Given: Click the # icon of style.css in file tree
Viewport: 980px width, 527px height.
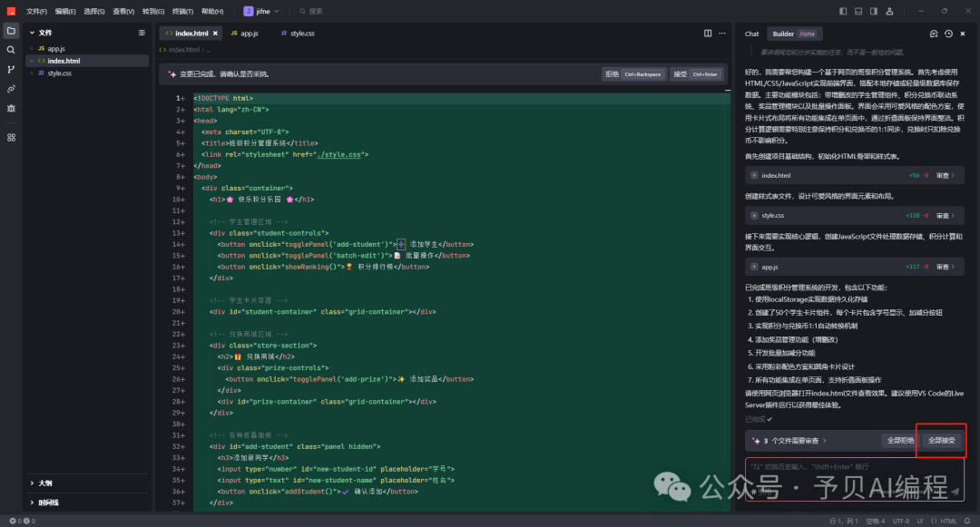Looking at the screenshot, I should 41,73.
